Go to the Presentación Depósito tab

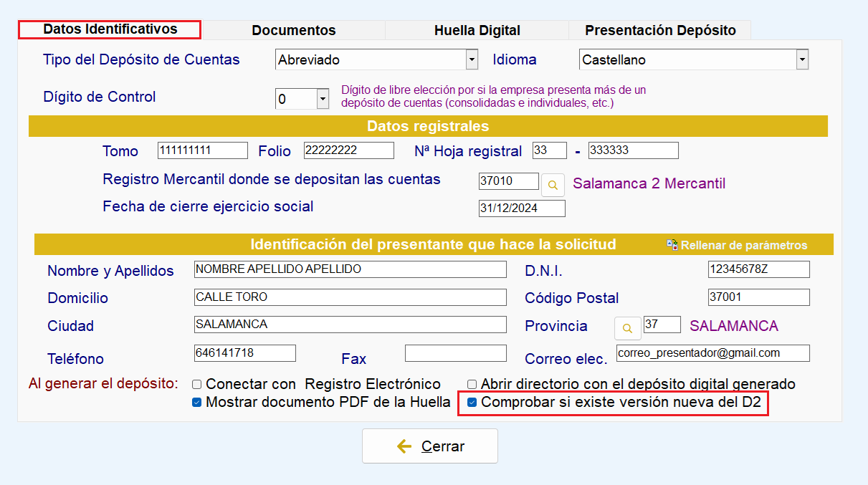660,30
